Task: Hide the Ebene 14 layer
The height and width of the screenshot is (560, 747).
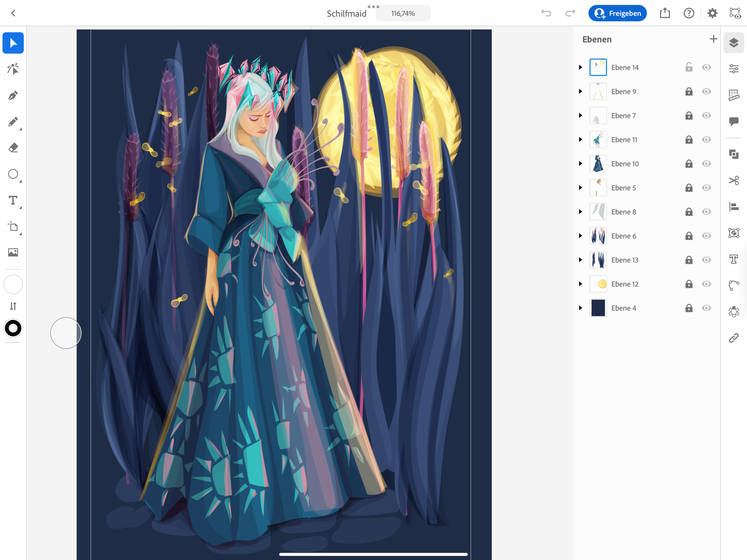Action: (706, 67)
